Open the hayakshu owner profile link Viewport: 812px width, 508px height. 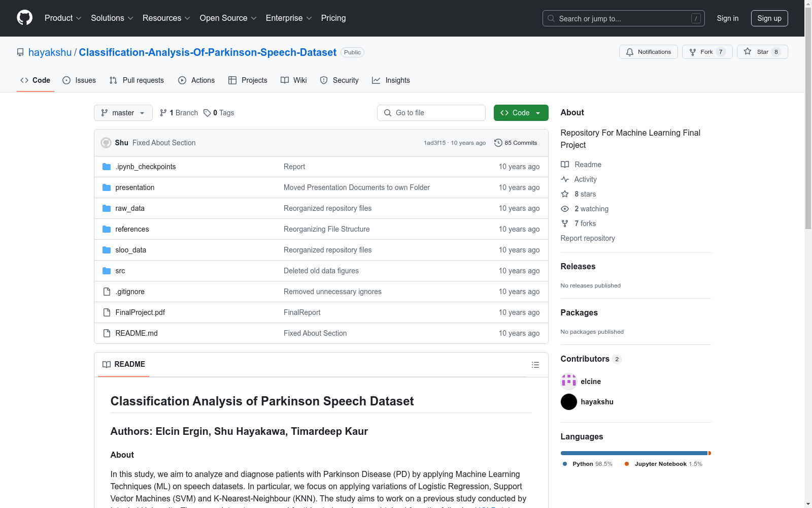pyautogui.click(x=50, y=52)
